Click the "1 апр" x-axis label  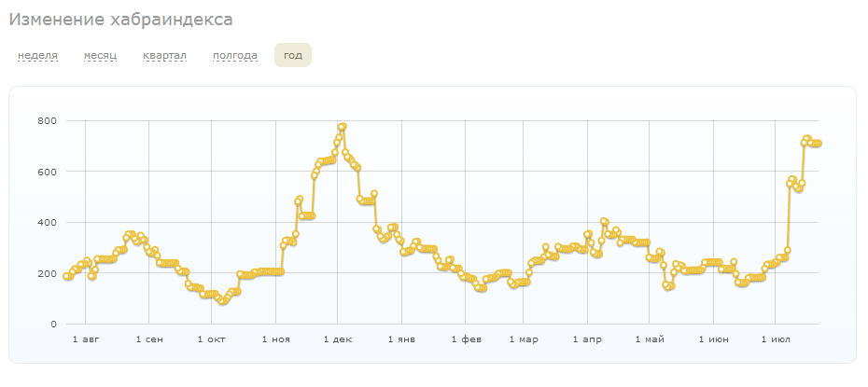coord(588,339)
